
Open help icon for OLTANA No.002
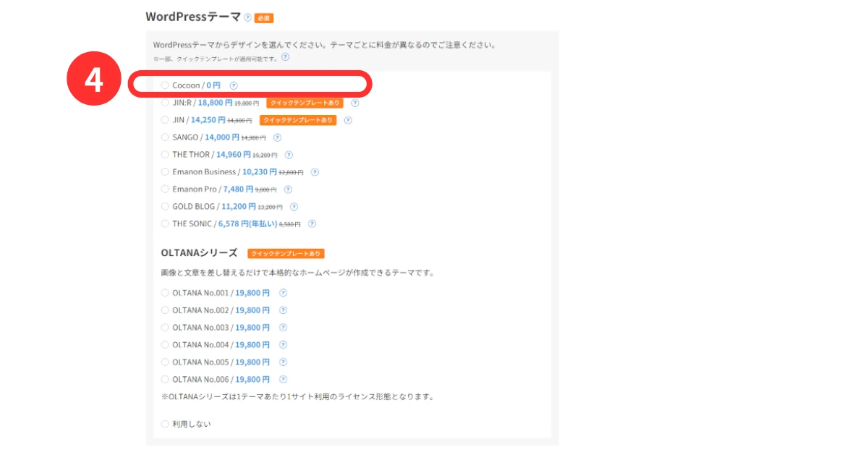pyautogui.click(x=283, y=310)
